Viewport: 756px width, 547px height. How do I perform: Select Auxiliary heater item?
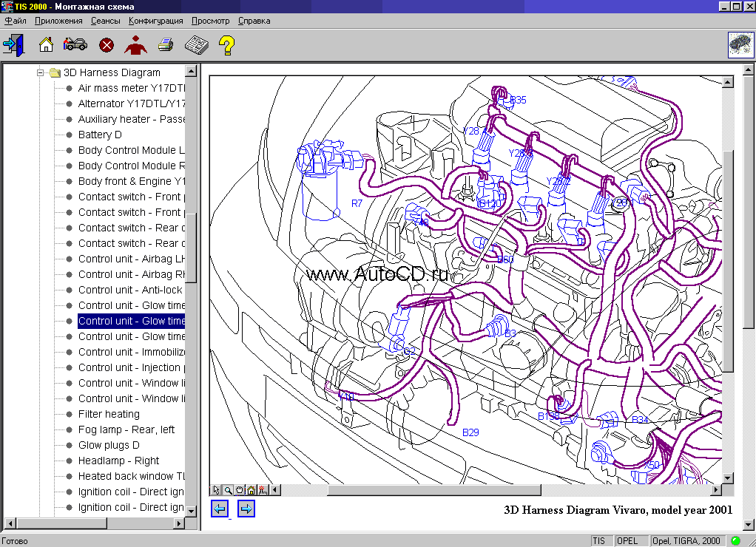[131, 119]
